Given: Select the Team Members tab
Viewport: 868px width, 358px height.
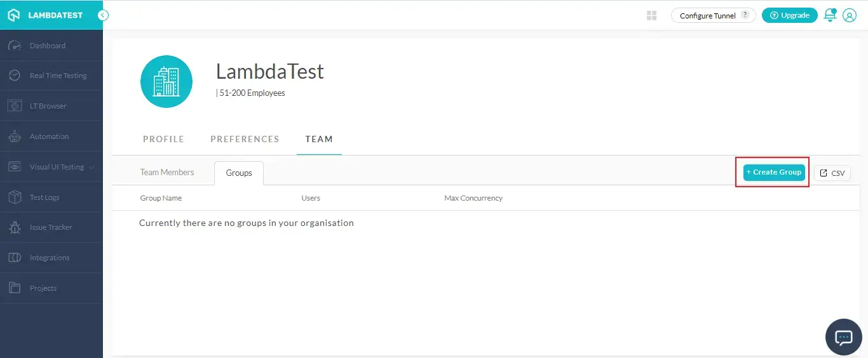Looking at the screenshot, I should click(167, 173).
